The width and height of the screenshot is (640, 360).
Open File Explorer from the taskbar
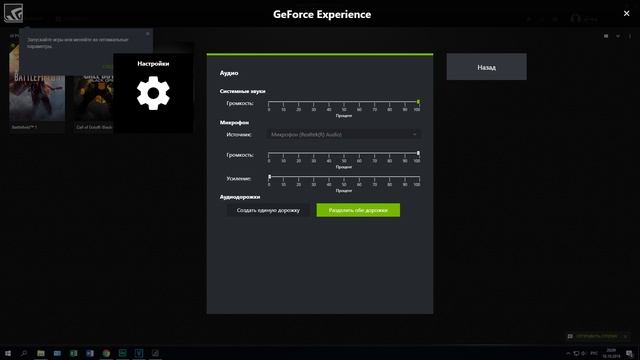[41, 353]
